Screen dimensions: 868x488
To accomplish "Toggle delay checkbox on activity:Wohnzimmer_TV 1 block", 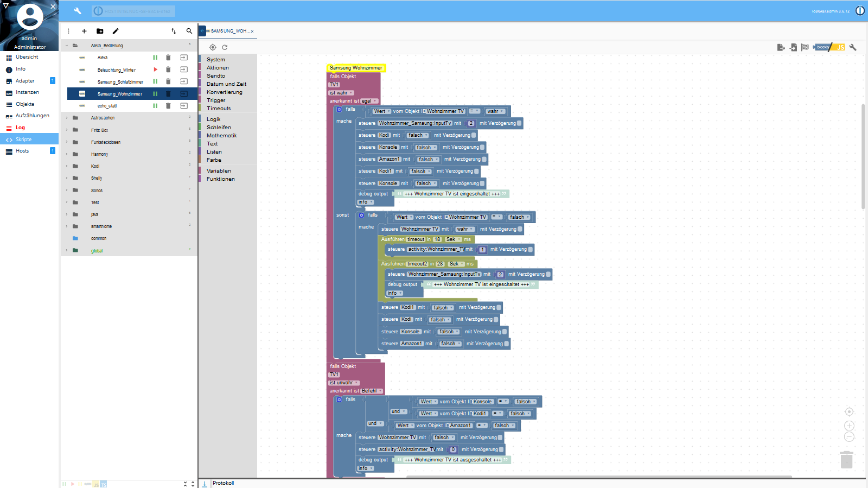I will point(530,249).
